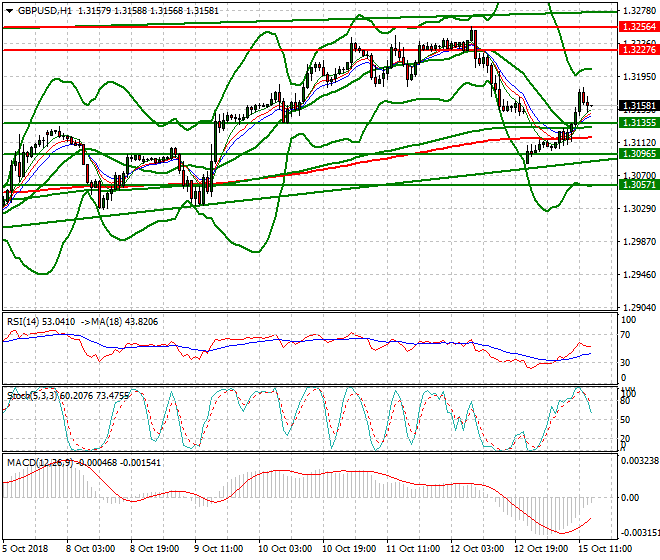Click the 5 Oct 2018 date label

point(26,549)
